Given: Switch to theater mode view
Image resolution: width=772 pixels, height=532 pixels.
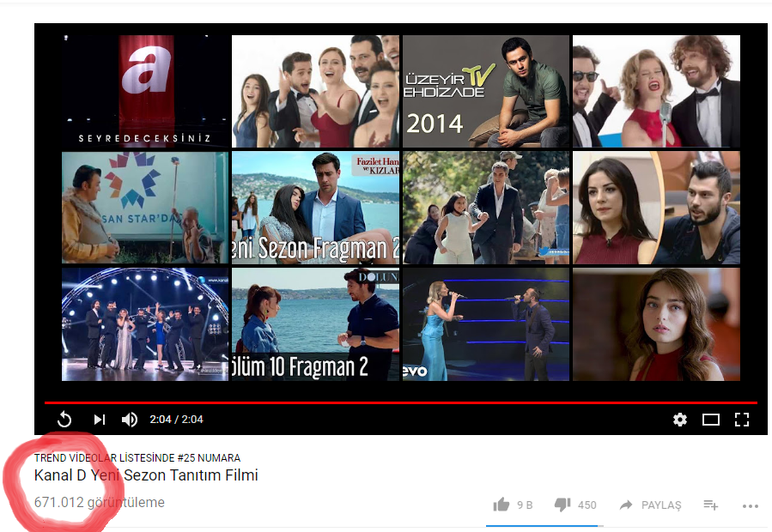Looking at the screenshot, I should coord(711,420).
